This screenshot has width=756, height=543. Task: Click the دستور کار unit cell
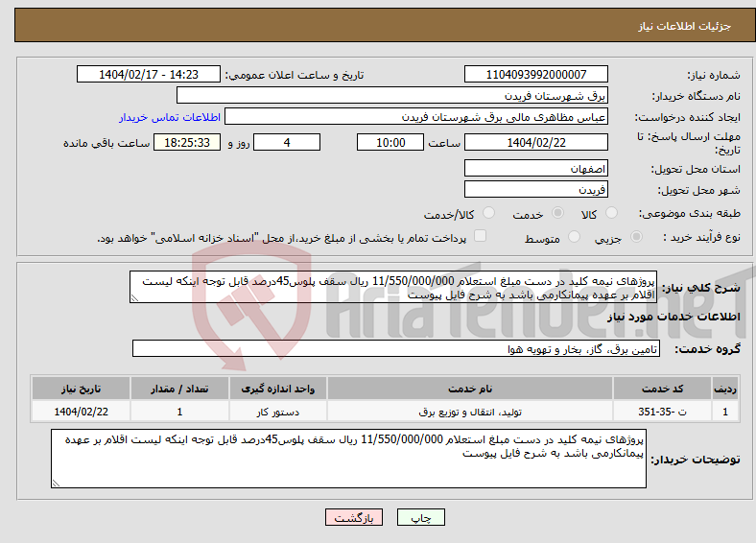point(277,412)
